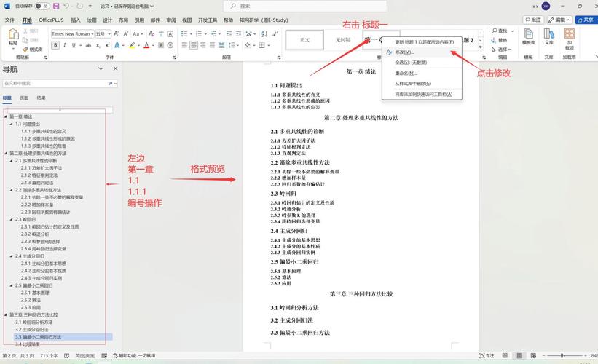Click the justify alignment icon
The image size is (598, 364).
(x=212, y=45)
